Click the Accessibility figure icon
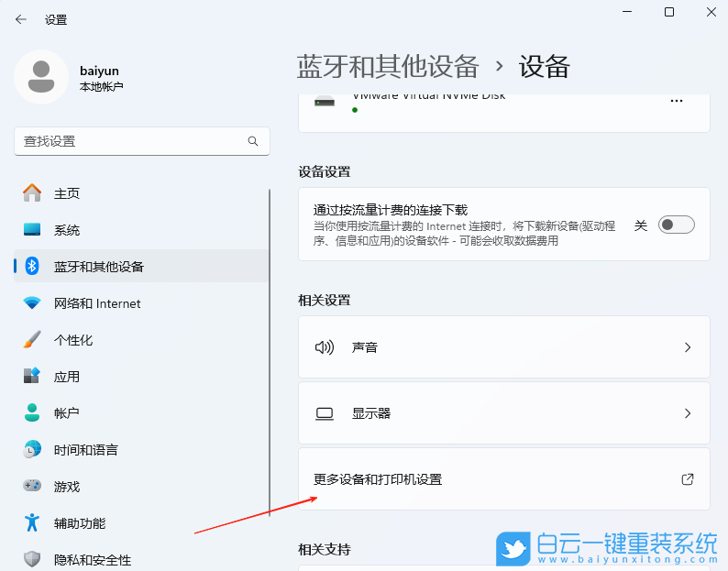This screenshot has width=728, height=571. [x=32, y=522]
